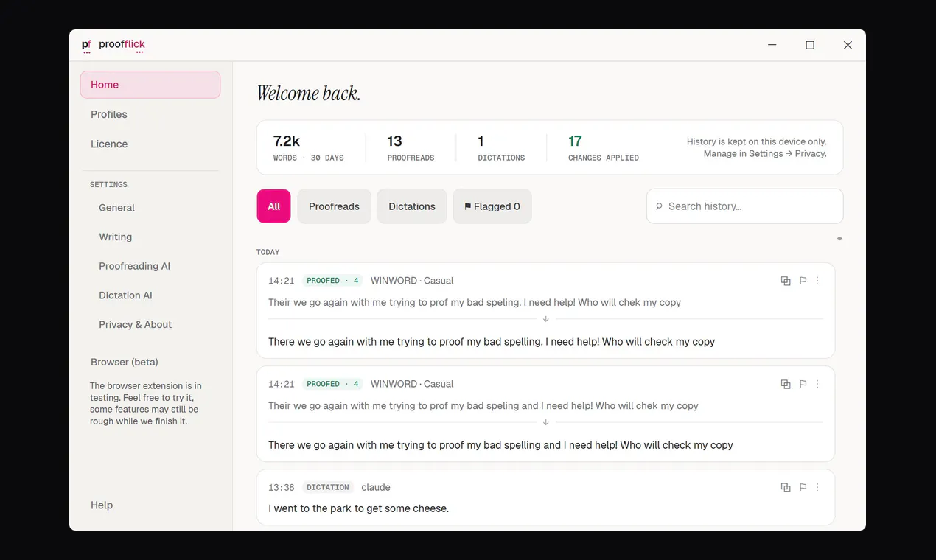
Task: Open more options for the claude dictation entry
Action: coord(817,487)
